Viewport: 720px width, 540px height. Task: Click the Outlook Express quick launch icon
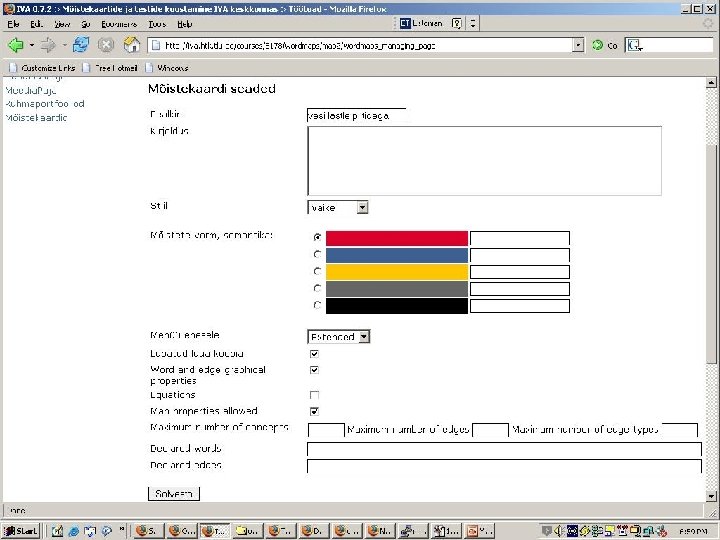pyautogui.click(x=90, y=531)
